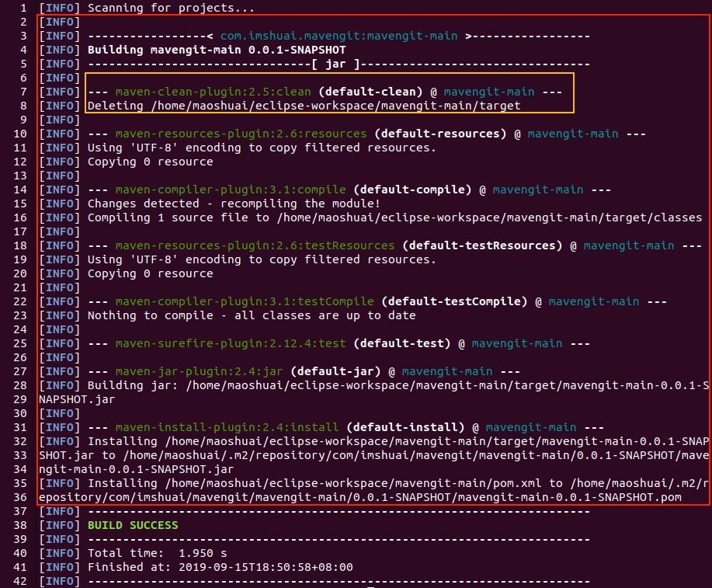Click 'Installing' on line 35 for pom.xml
The image size is (712, 588).
pyautogui.click(x=122, y=483)
